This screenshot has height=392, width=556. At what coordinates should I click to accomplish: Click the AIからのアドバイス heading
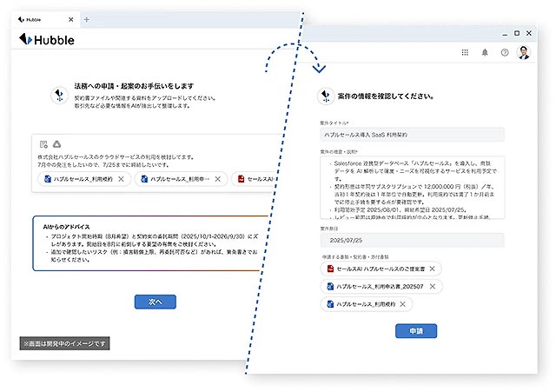[x=66, y=226]
